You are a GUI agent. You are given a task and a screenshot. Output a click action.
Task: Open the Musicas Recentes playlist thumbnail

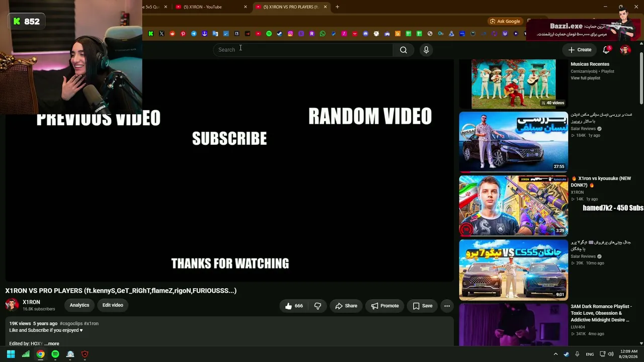[514, 83]
